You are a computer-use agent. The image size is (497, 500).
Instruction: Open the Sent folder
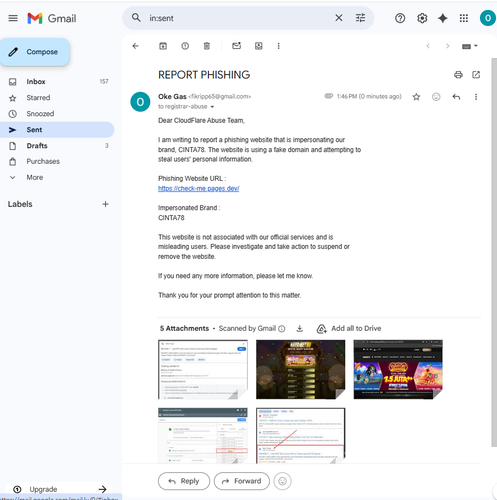(57, 130)
